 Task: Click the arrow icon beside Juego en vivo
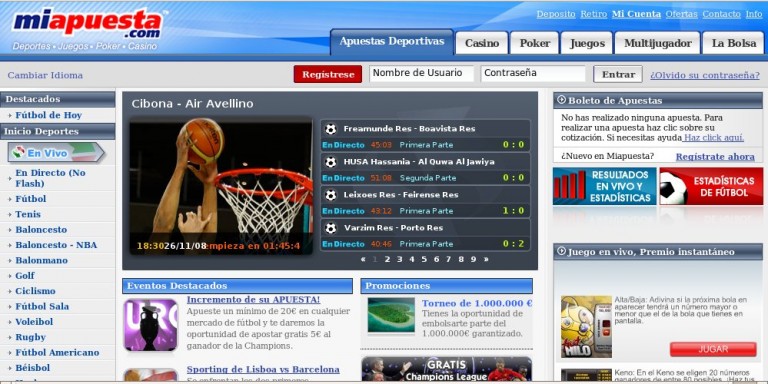click(561, 251)
